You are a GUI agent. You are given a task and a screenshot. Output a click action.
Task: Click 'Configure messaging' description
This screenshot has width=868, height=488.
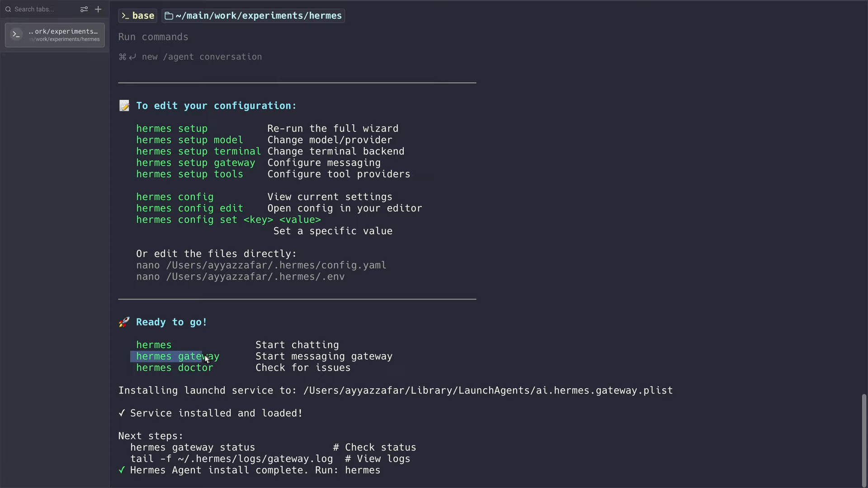click(324, 163)
